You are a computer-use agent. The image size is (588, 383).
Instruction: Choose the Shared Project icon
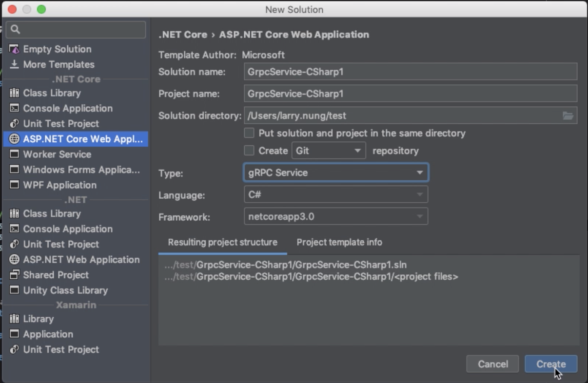coord(15,275)
